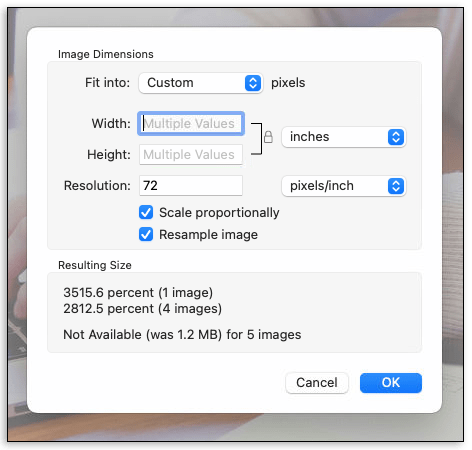This screenshot has height=450, width=472.
Task: Click the Image Dimensions section heading
Action: pyautogui.click(x=106, y=54)
